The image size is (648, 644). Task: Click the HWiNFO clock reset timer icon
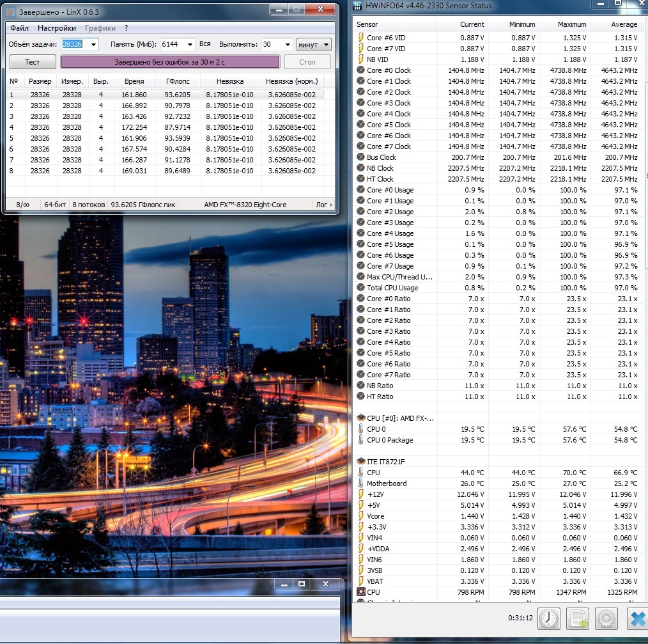[548, 618]
